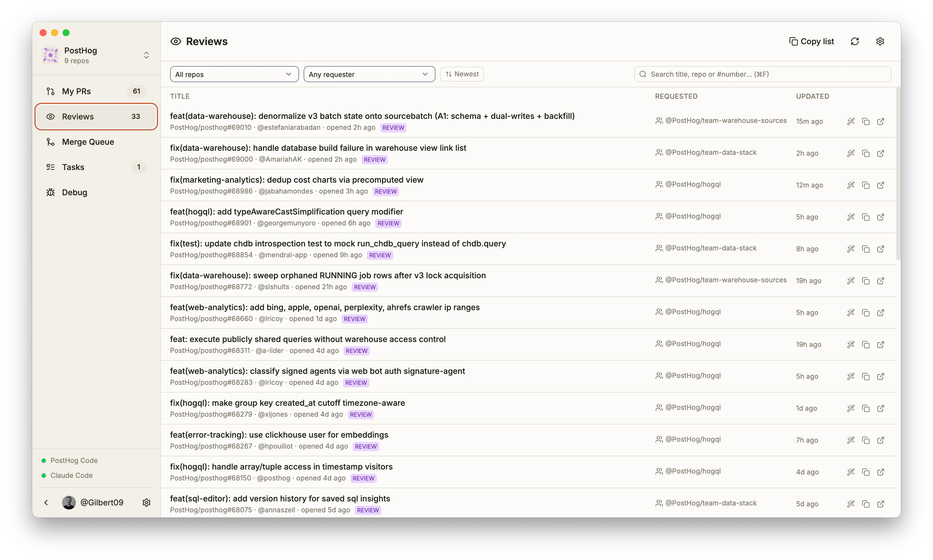
Task: Click REVIEW badge on posthog#68311 row
Action: [x=356, y=351]
